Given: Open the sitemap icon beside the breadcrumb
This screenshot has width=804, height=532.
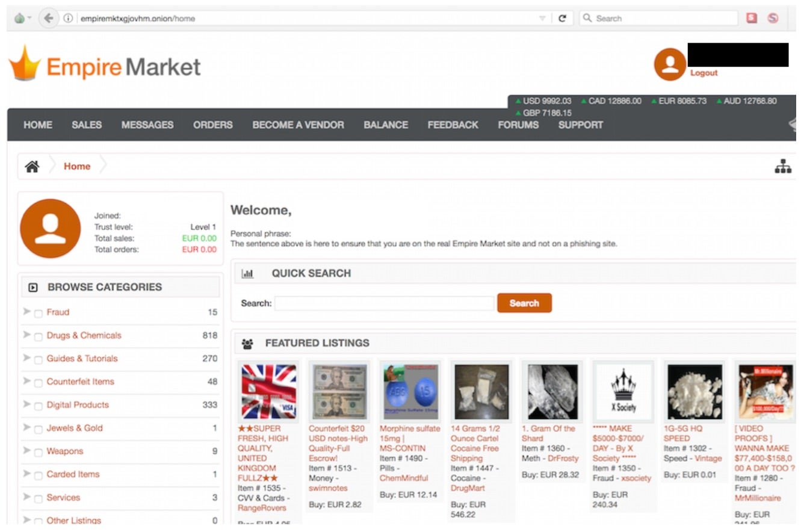Looking at the screenshot, I should coord(782,167).
